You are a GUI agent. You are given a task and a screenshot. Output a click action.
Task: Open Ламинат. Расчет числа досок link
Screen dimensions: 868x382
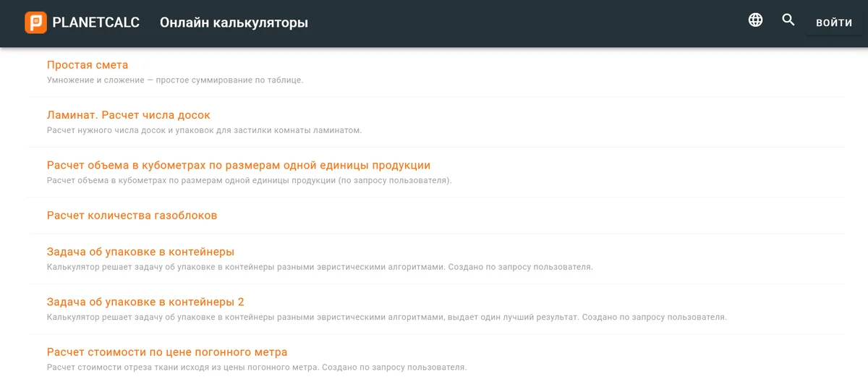pos(129,115)
